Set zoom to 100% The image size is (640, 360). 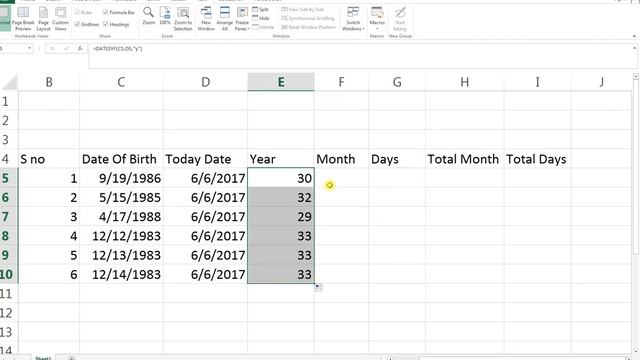[165, 16]
